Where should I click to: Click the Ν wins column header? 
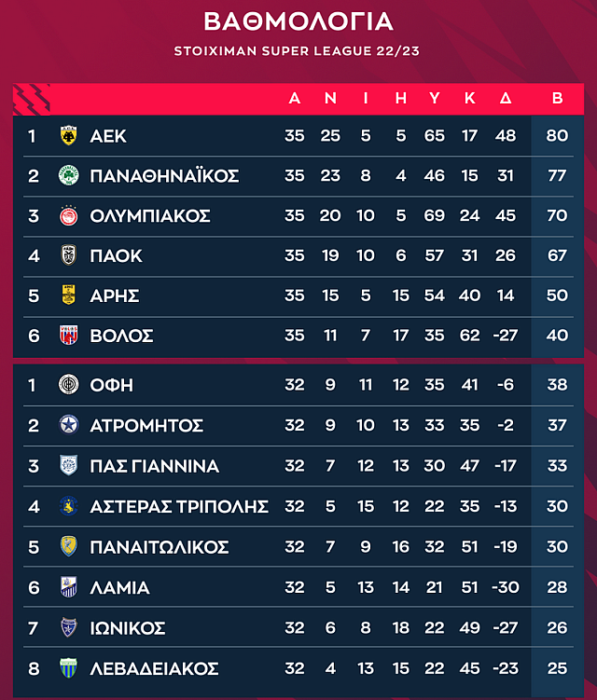(x=330, y=99)
